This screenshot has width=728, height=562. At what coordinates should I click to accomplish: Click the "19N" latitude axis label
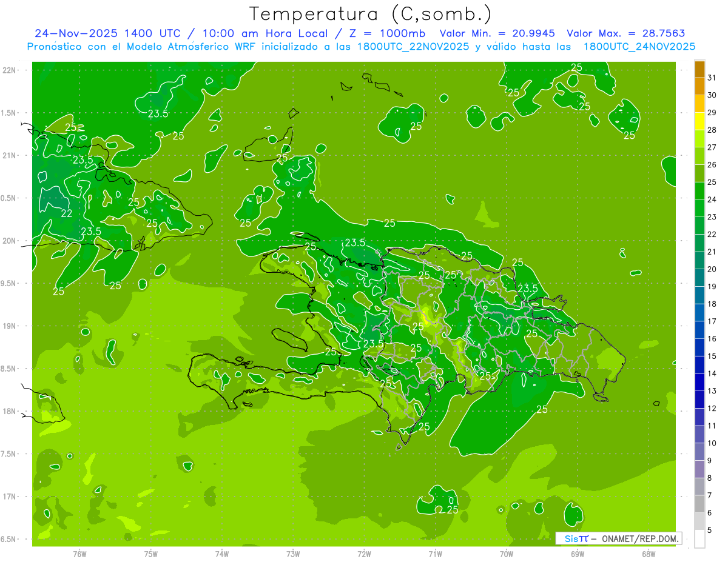pyautogui.click(x=8, y=326)
